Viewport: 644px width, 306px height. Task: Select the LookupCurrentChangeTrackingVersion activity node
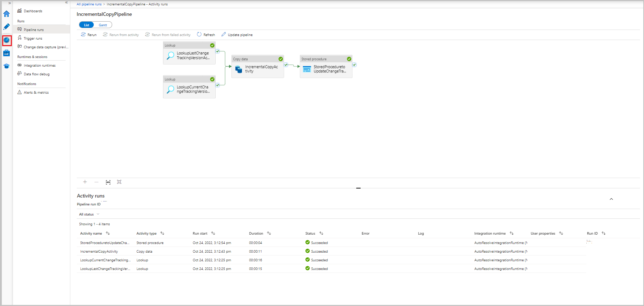coord(189,87)
